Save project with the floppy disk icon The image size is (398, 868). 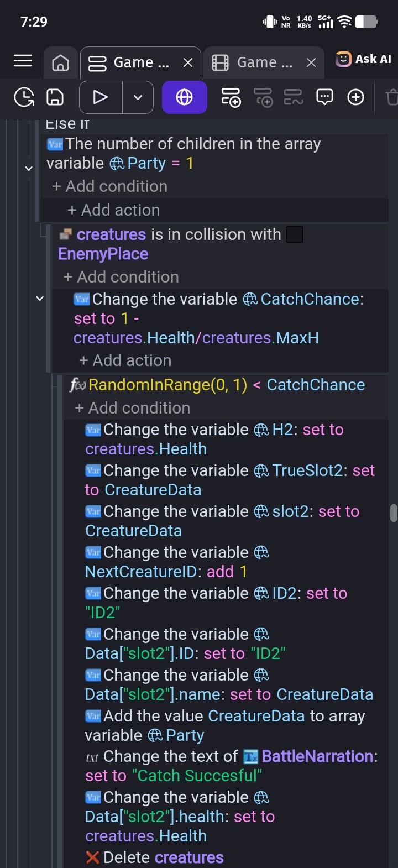pyautogui.click(x=55, y=97)
